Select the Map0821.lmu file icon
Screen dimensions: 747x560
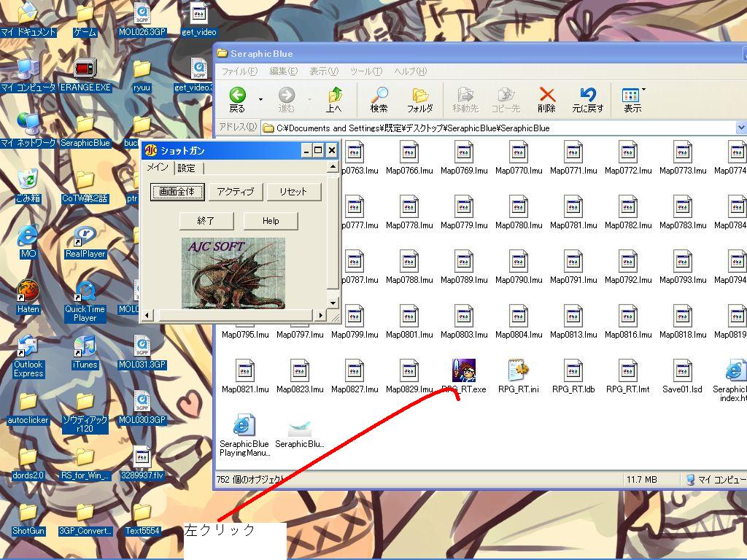245,370
